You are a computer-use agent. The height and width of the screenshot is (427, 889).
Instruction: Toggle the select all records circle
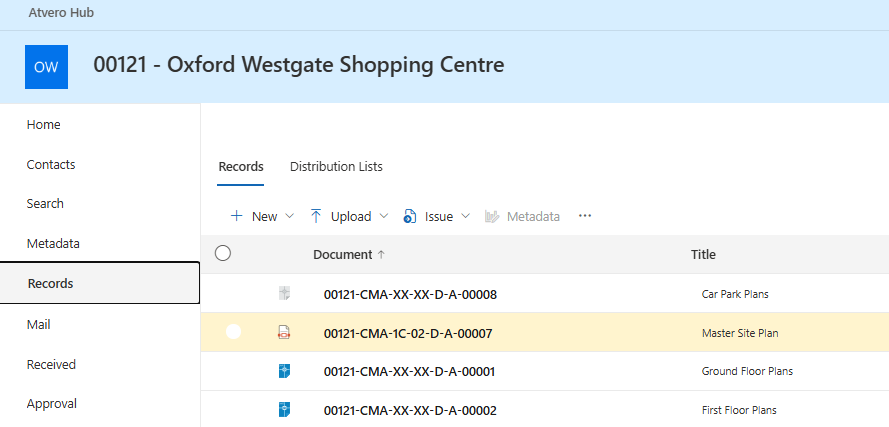[223, 253]
